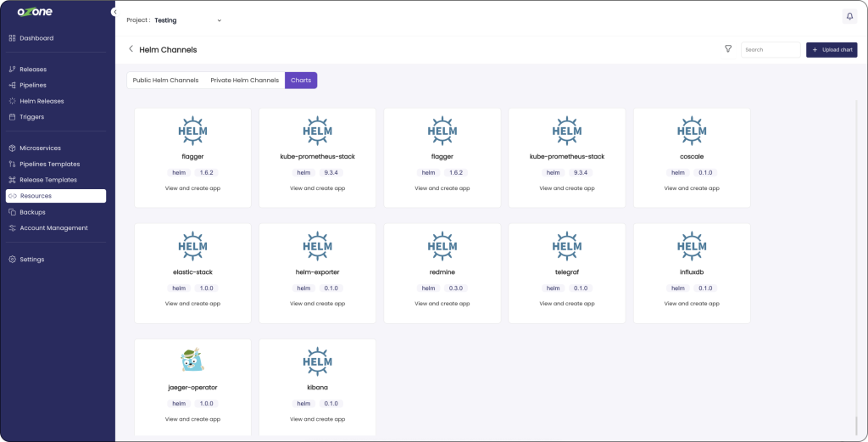Viewport: 868px width, 442px height.
Task: Switch to Private Helm Channels tab
Action: tap(244, 81)
